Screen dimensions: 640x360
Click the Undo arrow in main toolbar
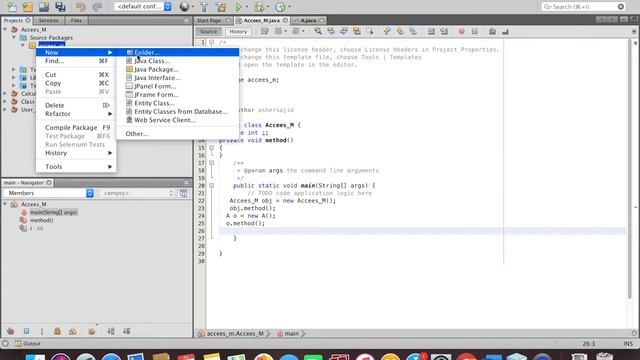pyautogui.click(x=80, y=7)
